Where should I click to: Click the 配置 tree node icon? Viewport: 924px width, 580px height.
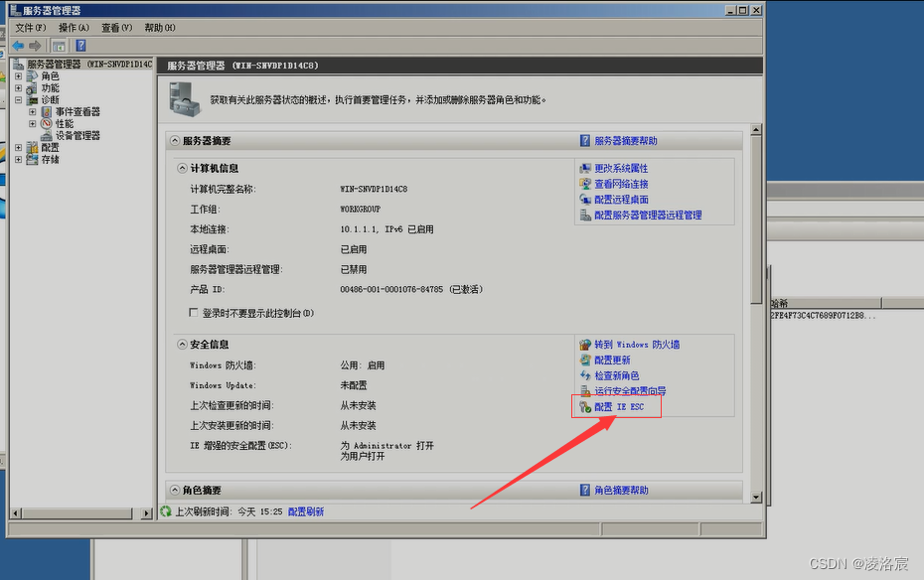coord(33,148)
